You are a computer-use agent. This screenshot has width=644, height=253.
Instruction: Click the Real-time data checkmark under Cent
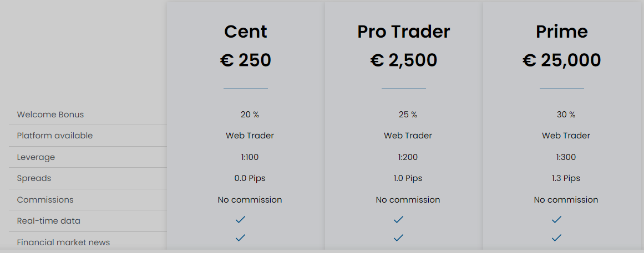[240, 220]
